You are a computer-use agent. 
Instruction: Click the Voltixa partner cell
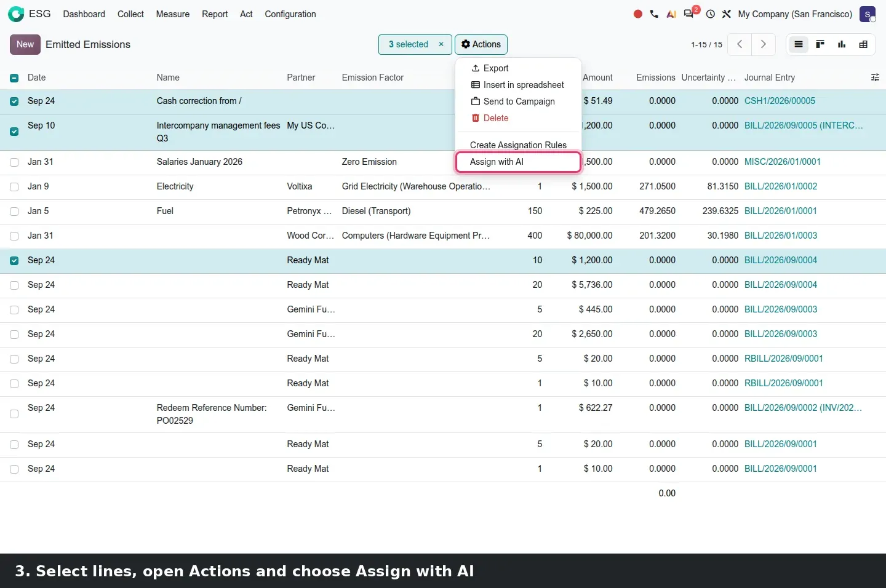[300, 186]
